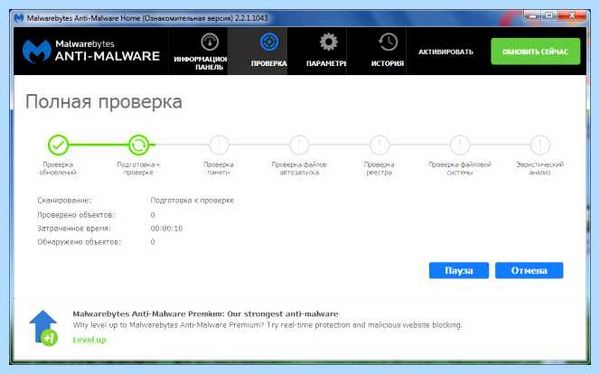Click the Полная проверка heading
The width and height of the screenshot is (600, 374).
(104, 102)
